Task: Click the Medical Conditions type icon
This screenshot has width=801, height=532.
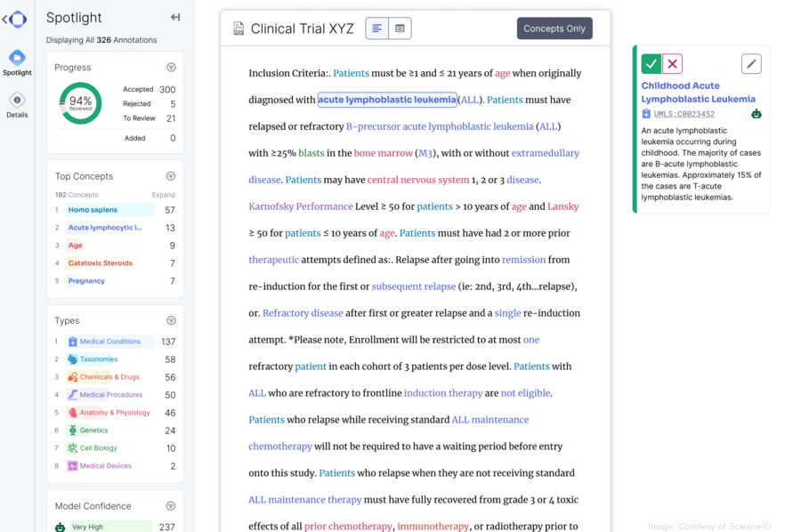Action: (73, 342)
